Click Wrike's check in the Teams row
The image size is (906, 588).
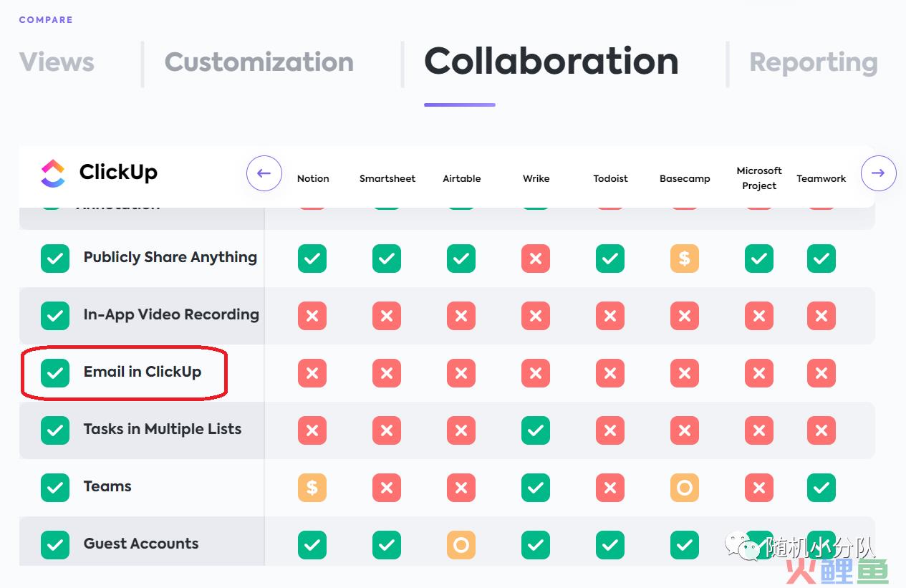click(x=536, y=488)
